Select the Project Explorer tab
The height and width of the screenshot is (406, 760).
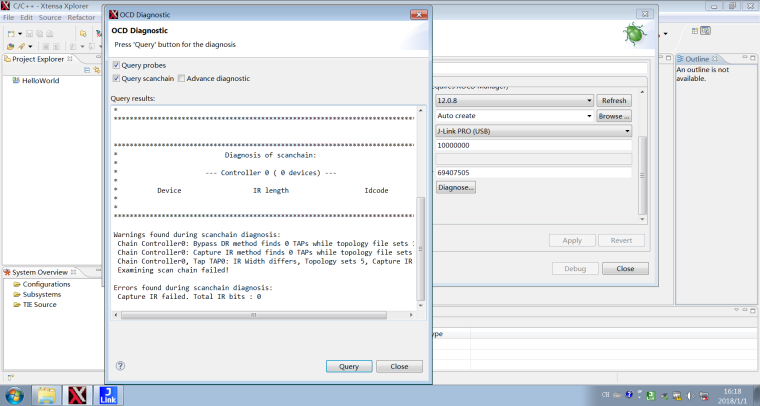[x=38, y=59]
